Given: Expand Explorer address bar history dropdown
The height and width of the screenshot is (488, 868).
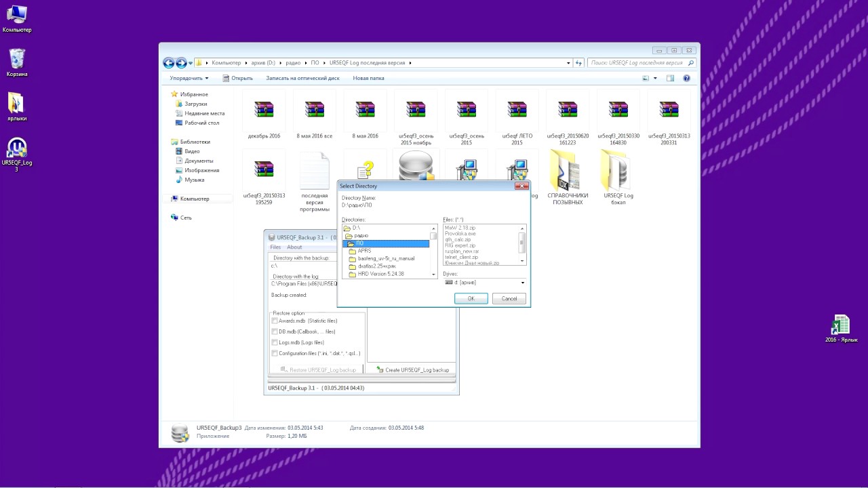Looking at the screenshot, I should 568,63.
